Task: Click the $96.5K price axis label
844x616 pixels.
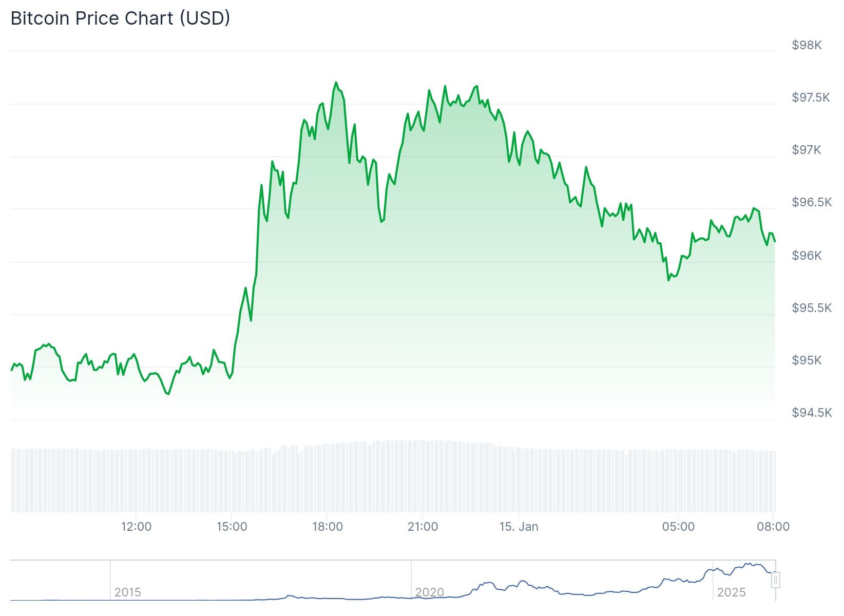Action: [x=811, y=202]
